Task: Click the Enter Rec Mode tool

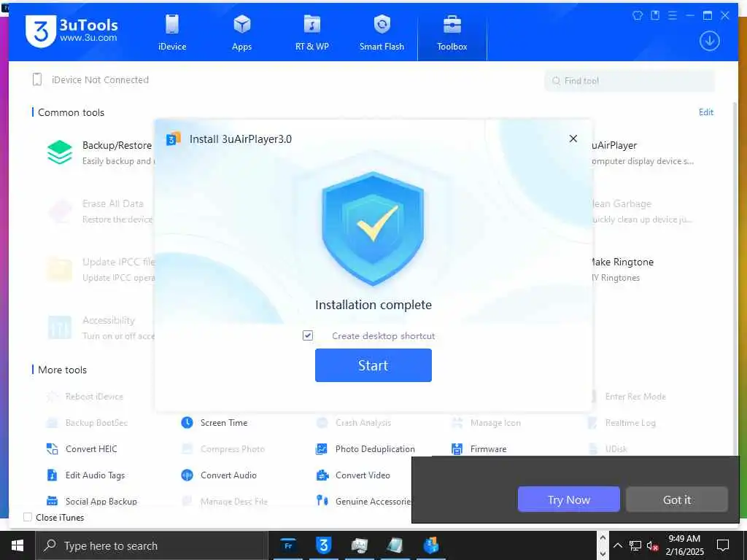Action: (628, 397)
